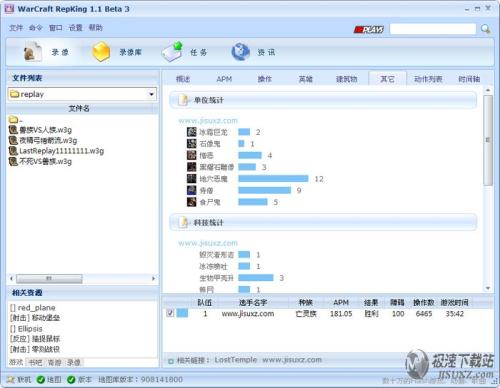Open the 录像 replay section icon
The width and height of the screenshot is (500, 388).
coord(32,52)
